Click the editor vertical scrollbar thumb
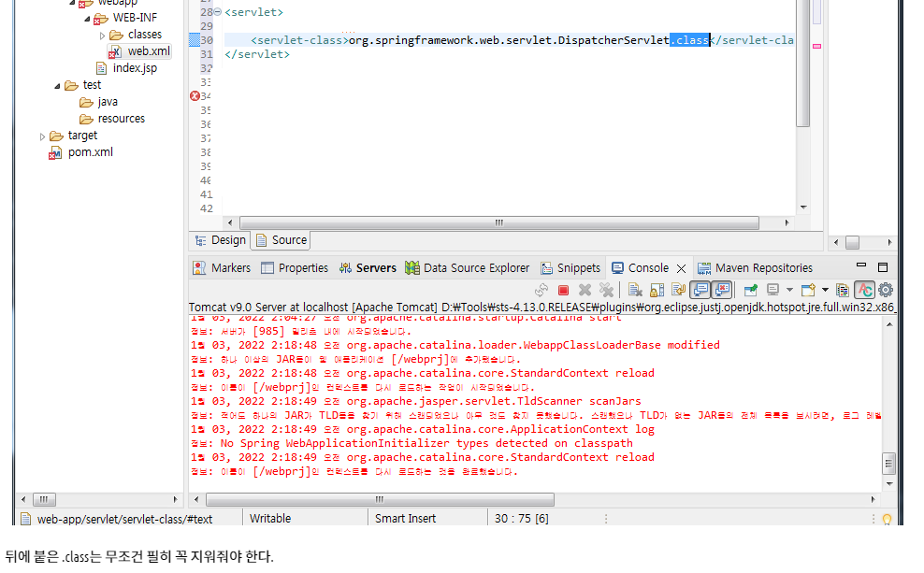The height and width of the screenshot is (573, 924). point(803,63)
